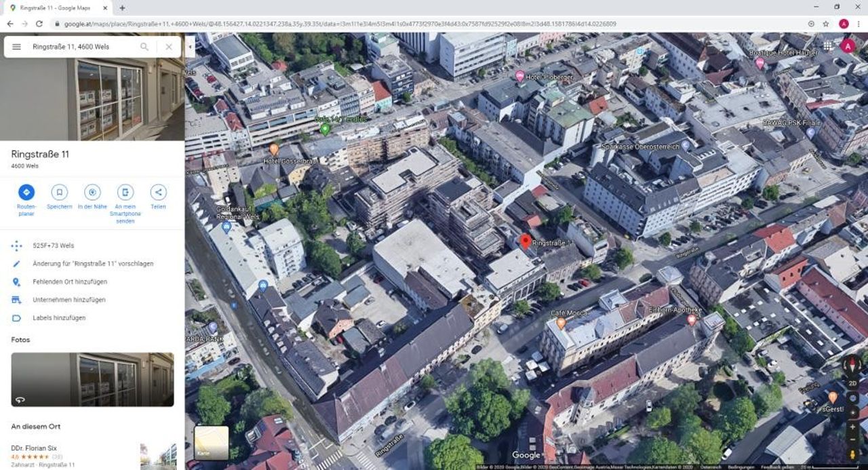Click 'Fehlenden Ort hinzufügen' link
The image size is (868, 470).
69,281
